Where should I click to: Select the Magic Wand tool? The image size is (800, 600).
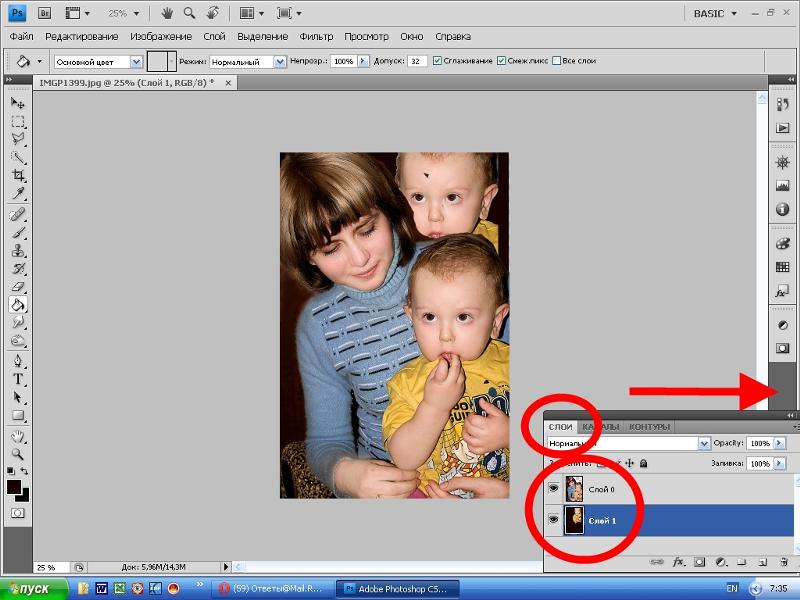pos(18,158)
